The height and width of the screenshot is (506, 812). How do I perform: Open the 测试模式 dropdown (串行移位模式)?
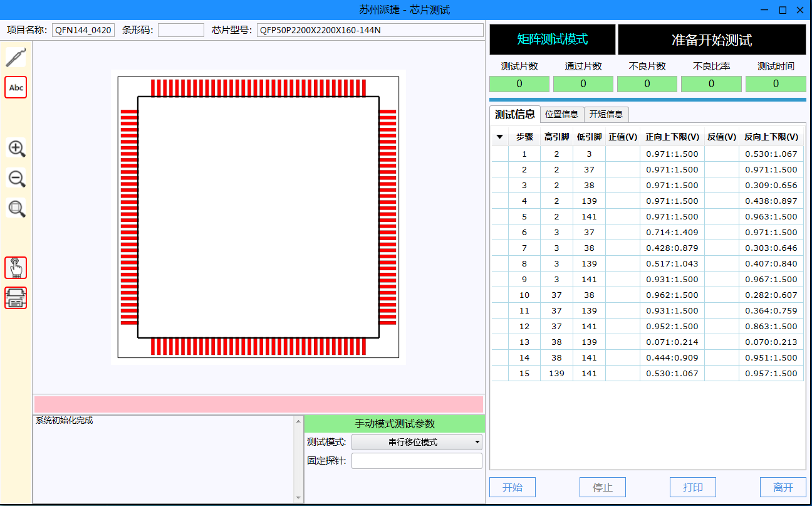pyautogui.click(x=417, y=442)
